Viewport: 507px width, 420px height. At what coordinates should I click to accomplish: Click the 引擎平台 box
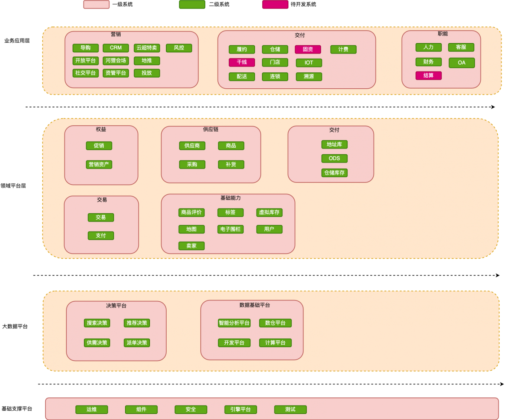tap(241, 410)
